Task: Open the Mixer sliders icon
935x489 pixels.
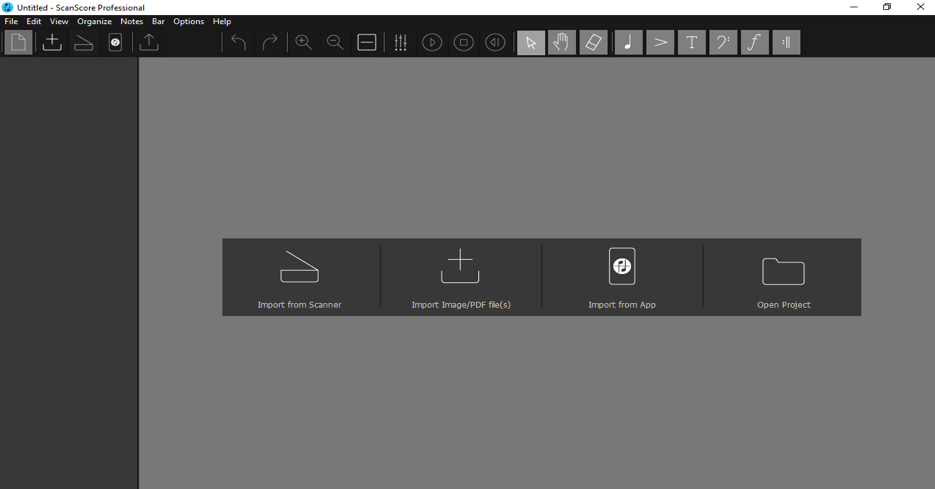Action: [401, 42]
